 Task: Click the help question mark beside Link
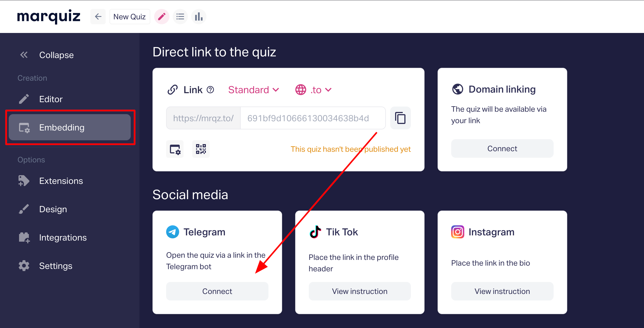tap(210, 90)
